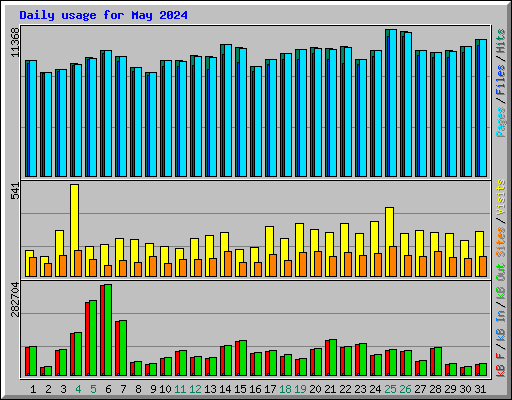This screenshot has height=400, width=512.
Task: Click day label 18 on the x-axis
Action: coord(285,389)
